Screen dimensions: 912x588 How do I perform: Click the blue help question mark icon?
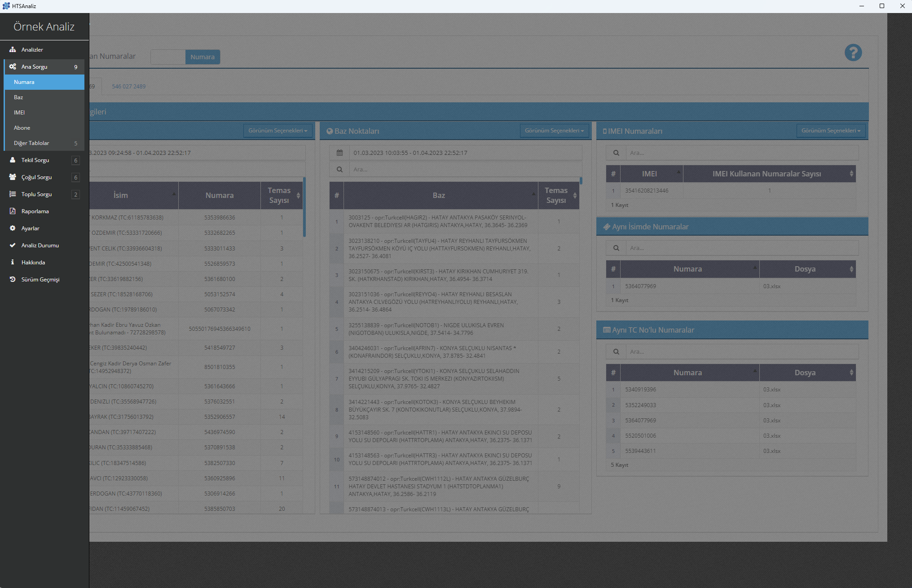[853, 53]
